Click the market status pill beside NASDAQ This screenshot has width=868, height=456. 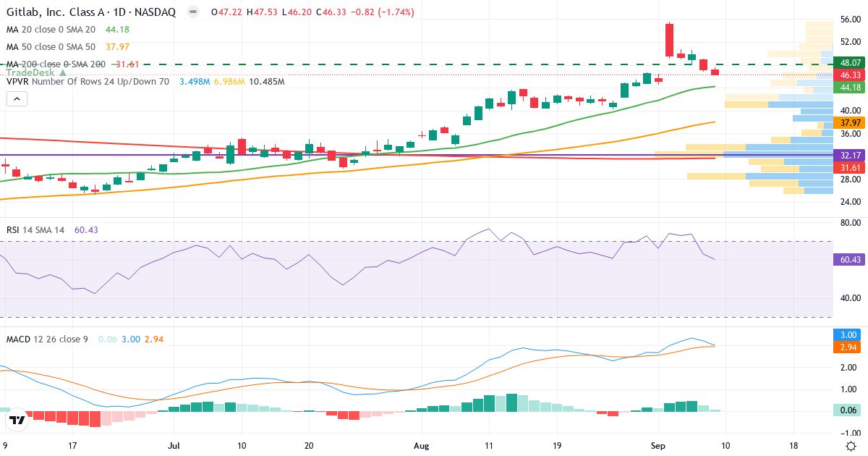[192, 12]
